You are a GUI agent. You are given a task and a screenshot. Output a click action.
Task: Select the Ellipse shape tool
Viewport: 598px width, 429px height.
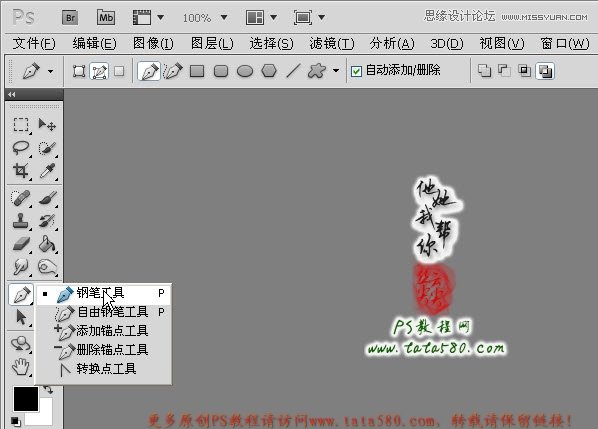(x=245, y=71)
